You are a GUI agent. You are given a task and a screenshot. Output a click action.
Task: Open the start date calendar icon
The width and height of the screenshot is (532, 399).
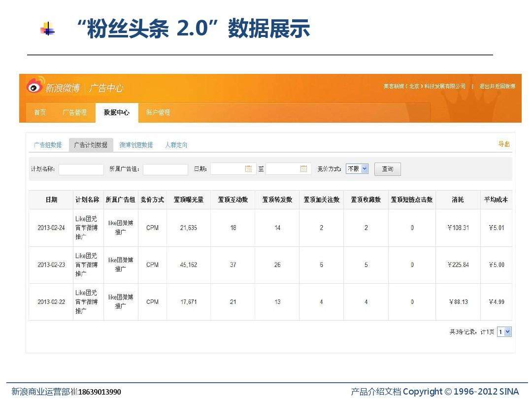[249, 168]
